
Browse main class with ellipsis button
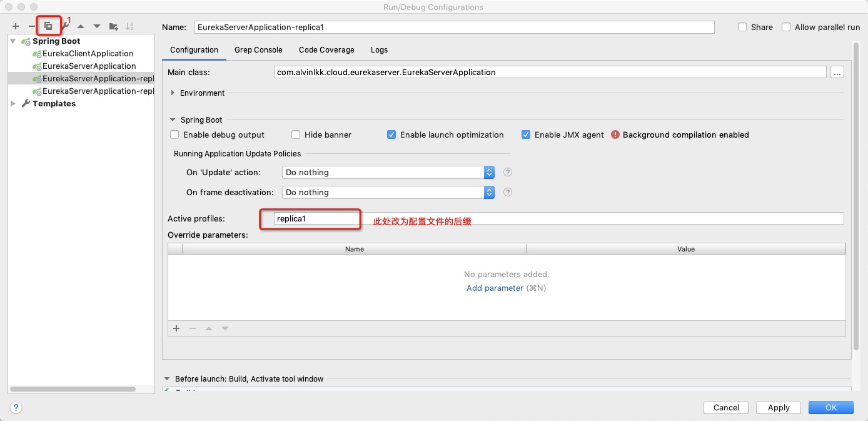(x=837, y=72)
